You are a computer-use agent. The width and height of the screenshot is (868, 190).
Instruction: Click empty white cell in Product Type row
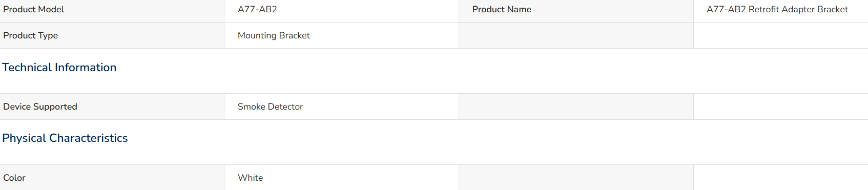point(780,35)
